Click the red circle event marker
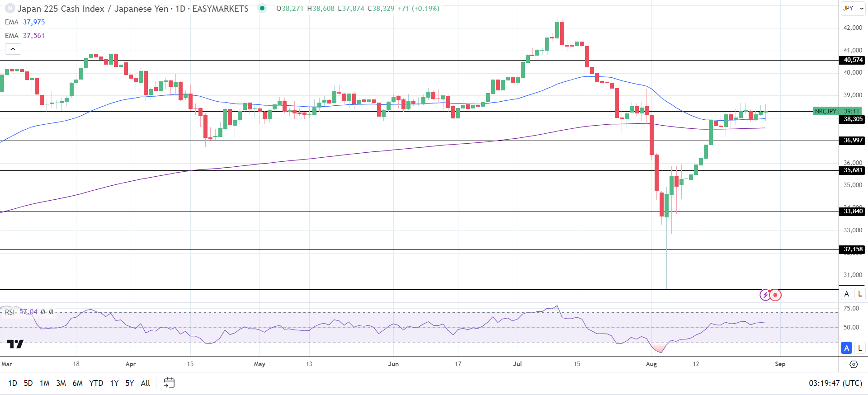Viewport: 868px width, 395px height. tap(776, 295)
